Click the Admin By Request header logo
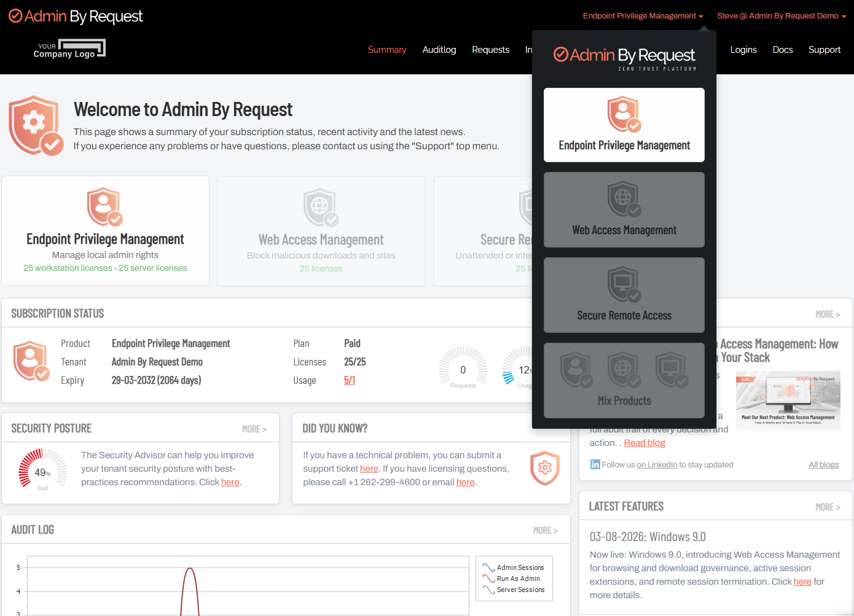The image size is (854, 616). 76,16
